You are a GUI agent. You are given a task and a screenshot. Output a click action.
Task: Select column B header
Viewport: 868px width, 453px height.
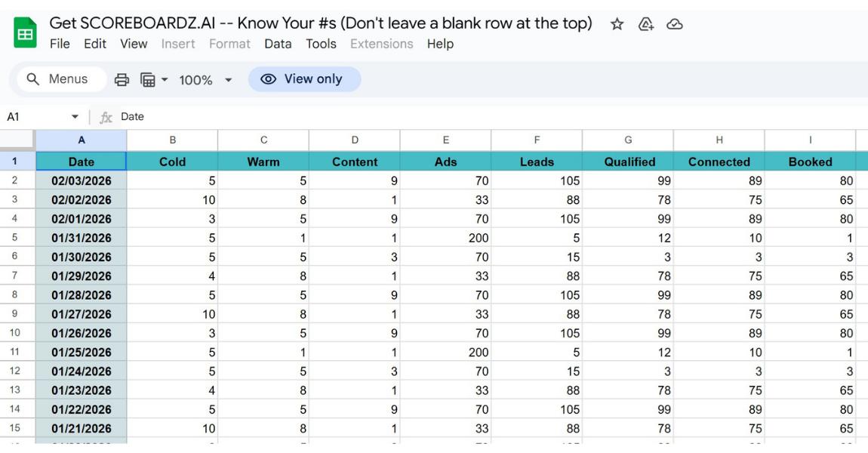[173, 140]
